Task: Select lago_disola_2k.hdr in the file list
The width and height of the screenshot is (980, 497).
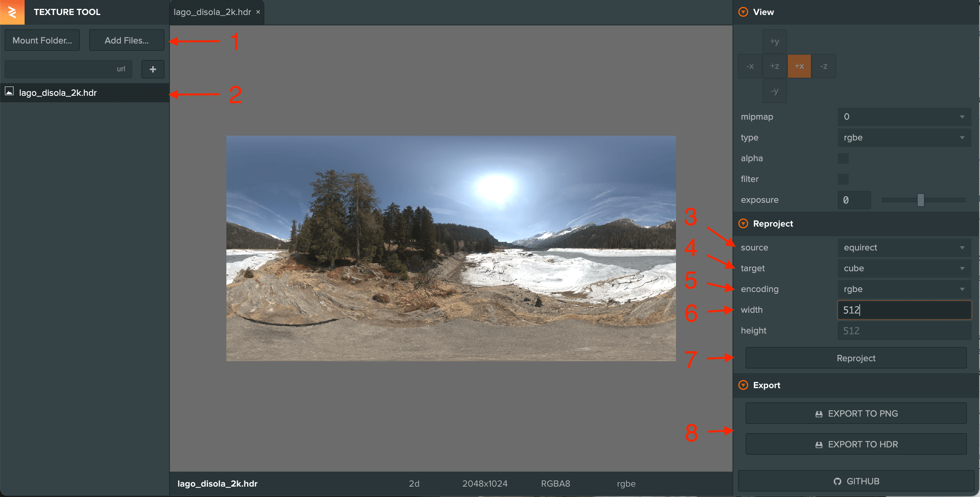Action: point(85,93)
